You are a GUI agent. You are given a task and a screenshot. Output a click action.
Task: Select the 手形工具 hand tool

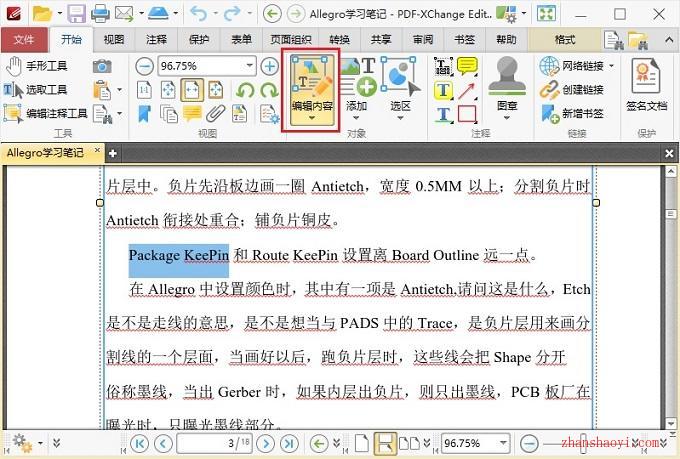[x=36, y=66]
